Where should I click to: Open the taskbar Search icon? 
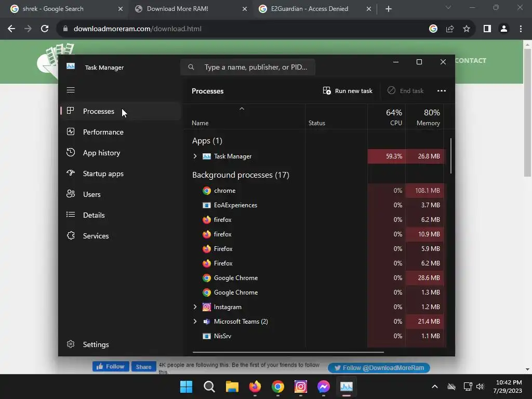coord(209,387)
